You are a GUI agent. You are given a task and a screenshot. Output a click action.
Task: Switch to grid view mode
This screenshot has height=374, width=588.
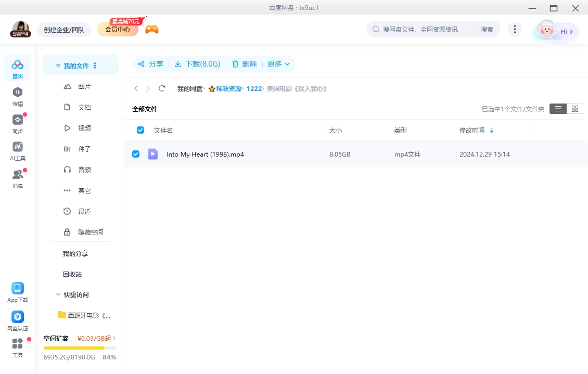574,109
